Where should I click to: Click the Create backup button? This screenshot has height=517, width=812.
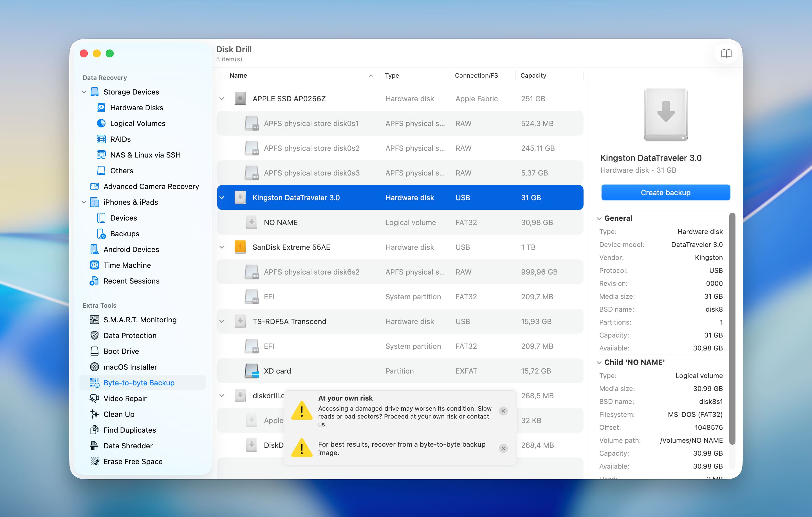pos(665,192)
